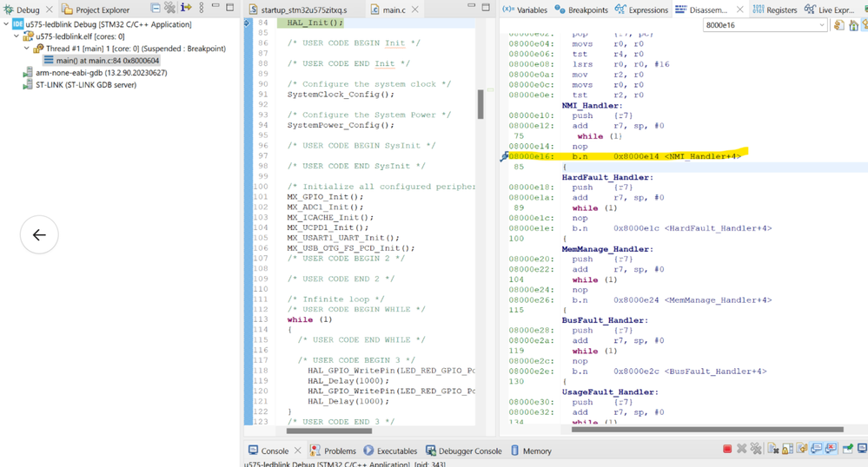868x467 pixels.
Task: Click the Debug view three-dot menu icon
Action: tap(202, 9)
